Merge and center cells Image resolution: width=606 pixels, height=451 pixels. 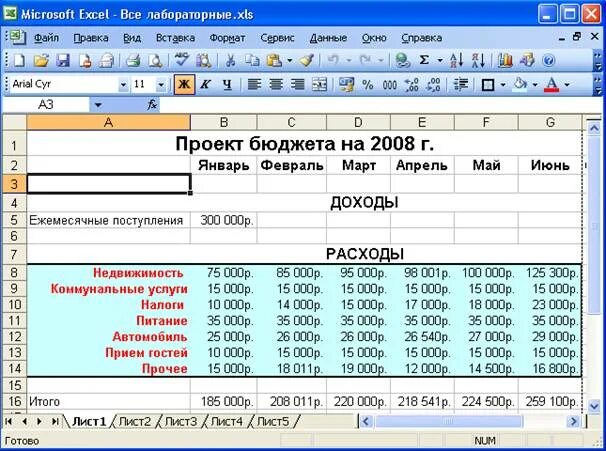319,84
